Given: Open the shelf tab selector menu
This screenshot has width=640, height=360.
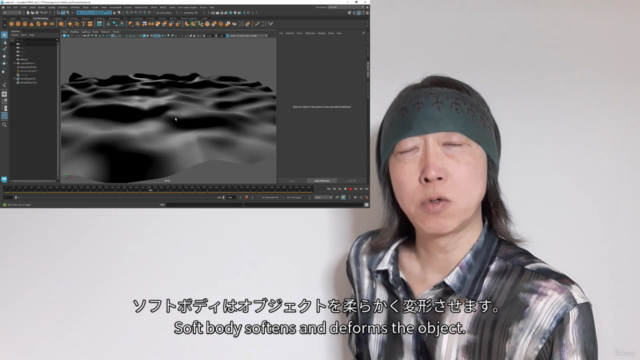Looking at the screenshot, I should 4,19.
